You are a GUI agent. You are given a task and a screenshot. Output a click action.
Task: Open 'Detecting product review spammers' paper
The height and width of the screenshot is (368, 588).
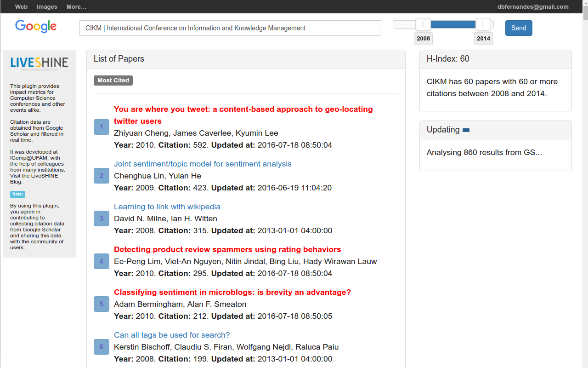(227, 249)
